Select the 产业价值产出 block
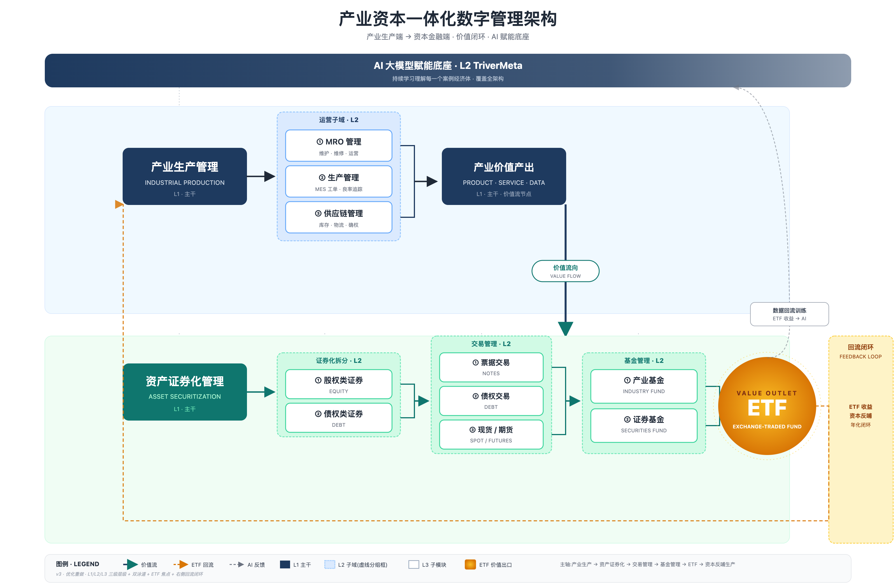 tap(504, 176)
